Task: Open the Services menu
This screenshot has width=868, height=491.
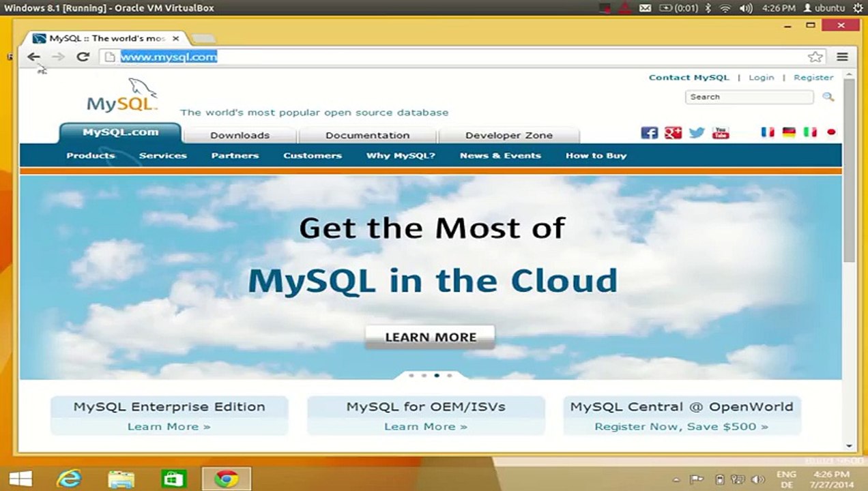Action: point(163,155)
